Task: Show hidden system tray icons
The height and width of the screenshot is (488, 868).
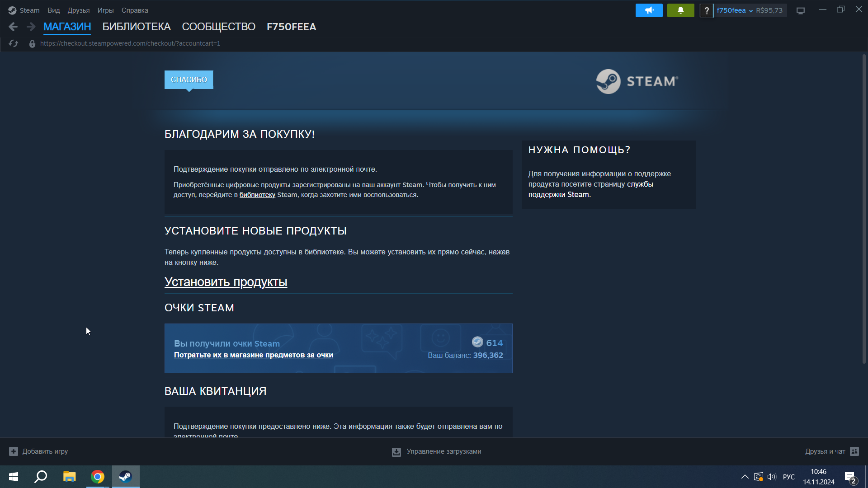Action: (x=745, y=477)
